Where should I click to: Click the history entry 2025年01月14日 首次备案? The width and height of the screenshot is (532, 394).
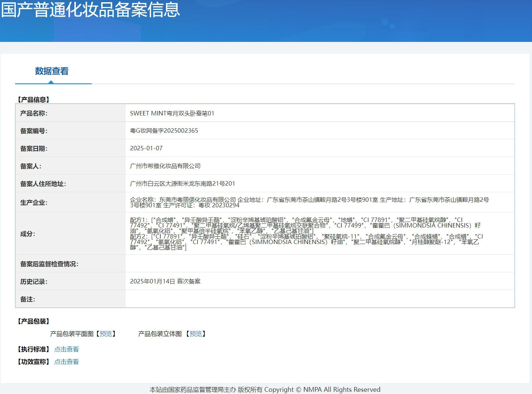point(165,281)
